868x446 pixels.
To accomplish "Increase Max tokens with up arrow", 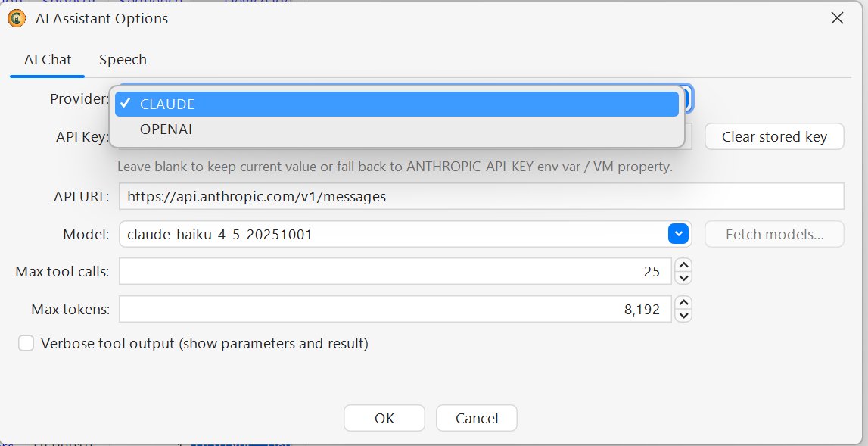I will tap(683, 302).
